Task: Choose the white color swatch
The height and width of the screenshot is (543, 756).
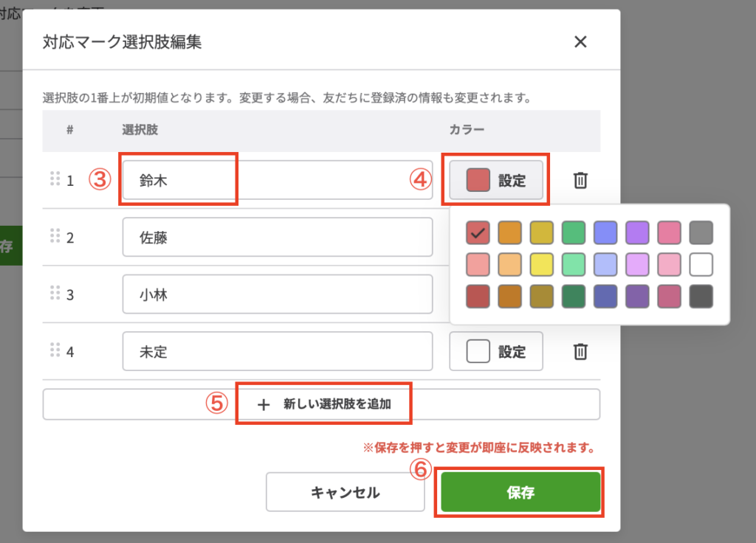Action: 701,264
